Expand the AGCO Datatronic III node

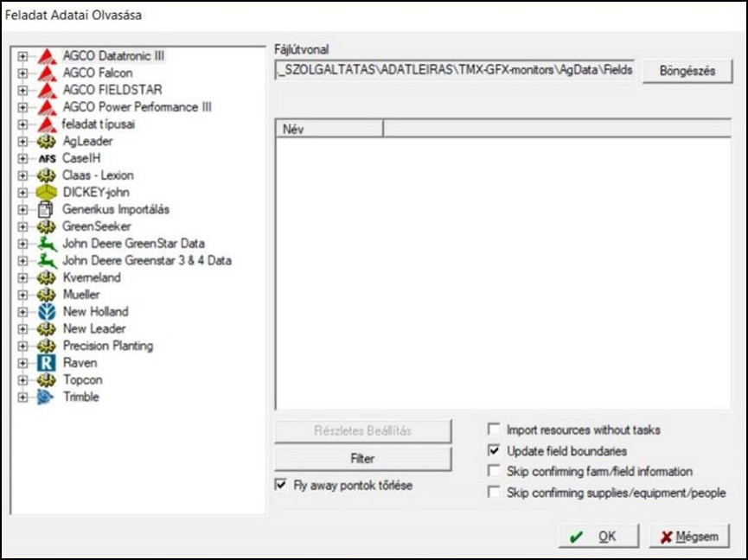click(22, 56)
